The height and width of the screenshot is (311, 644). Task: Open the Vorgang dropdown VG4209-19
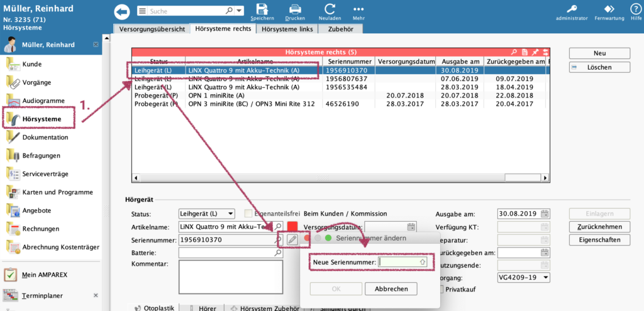click(545, 277)
